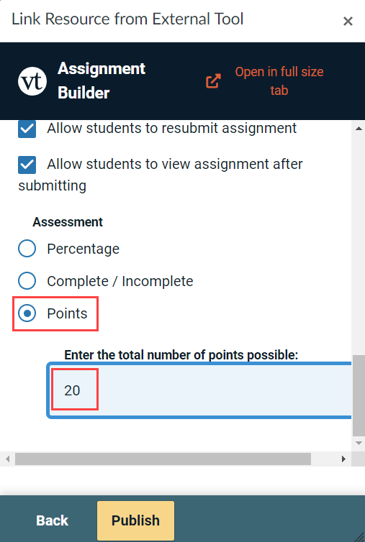
Task: Select the Points radio button
Action: [27, 313]
